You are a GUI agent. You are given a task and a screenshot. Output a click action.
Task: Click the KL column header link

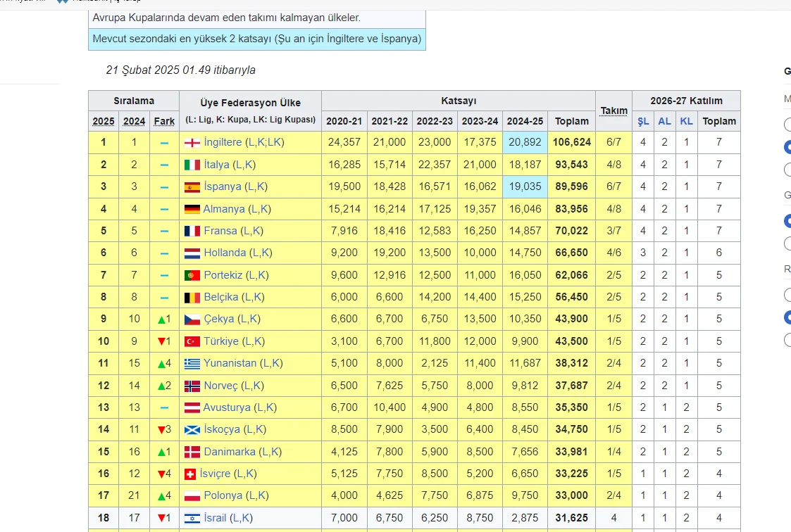(x=686, y=121)
